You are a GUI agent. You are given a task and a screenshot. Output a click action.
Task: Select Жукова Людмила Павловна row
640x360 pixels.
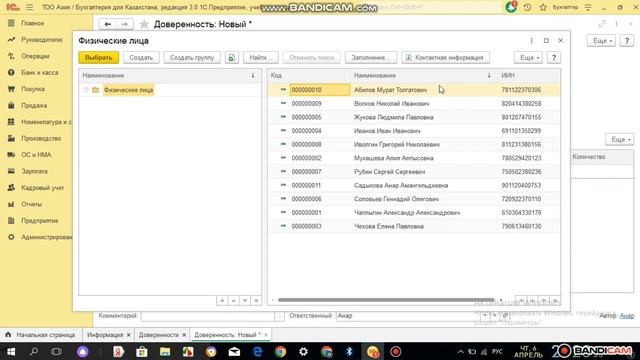414,117
